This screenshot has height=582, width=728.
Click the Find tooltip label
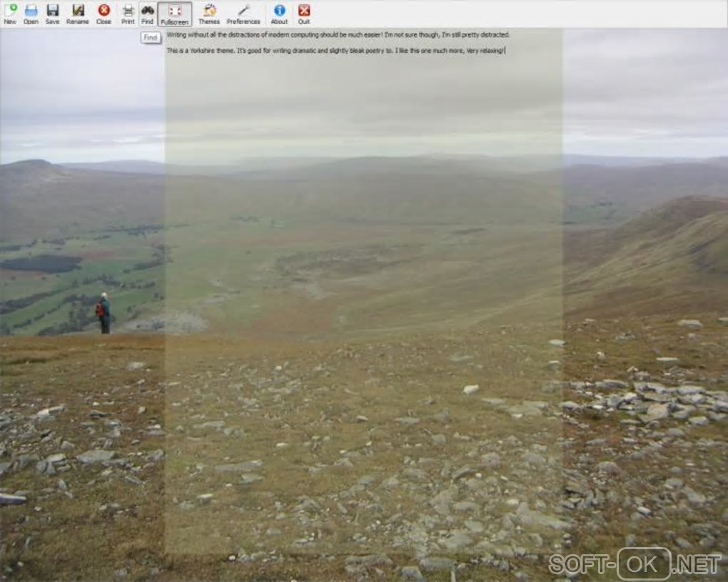pos(151,38)
